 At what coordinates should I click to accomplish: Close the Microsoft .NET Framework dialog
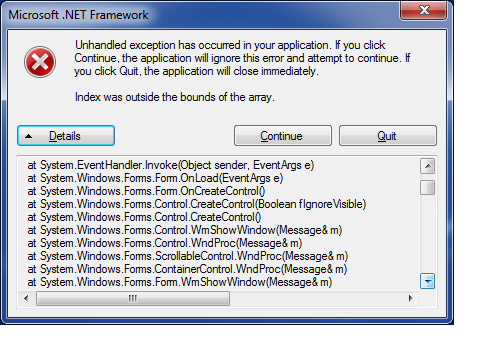(424, 10)
